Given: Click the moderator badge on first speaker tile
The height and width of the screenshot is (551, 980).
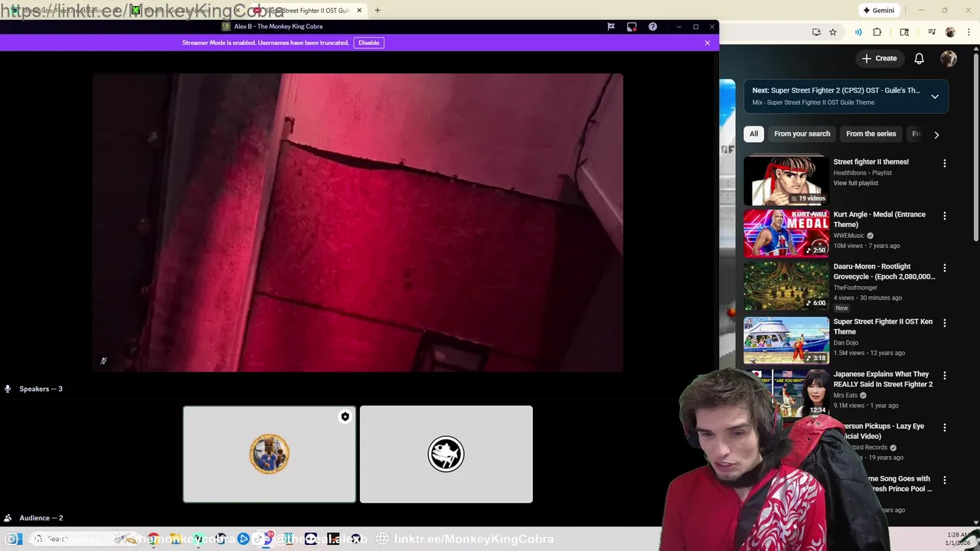Looking at the screenshot, I should pos(345,417).
